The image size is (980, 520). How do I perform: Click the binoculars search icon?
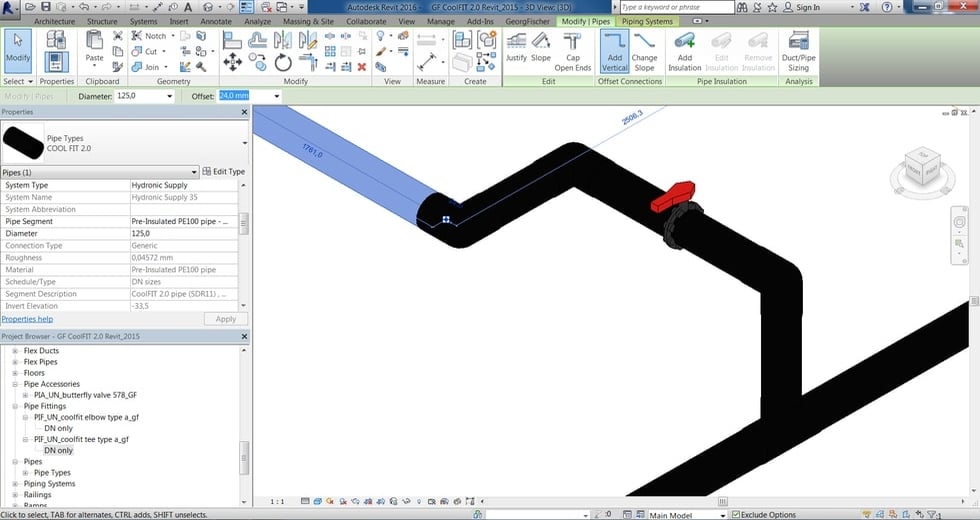click(742, 7)
